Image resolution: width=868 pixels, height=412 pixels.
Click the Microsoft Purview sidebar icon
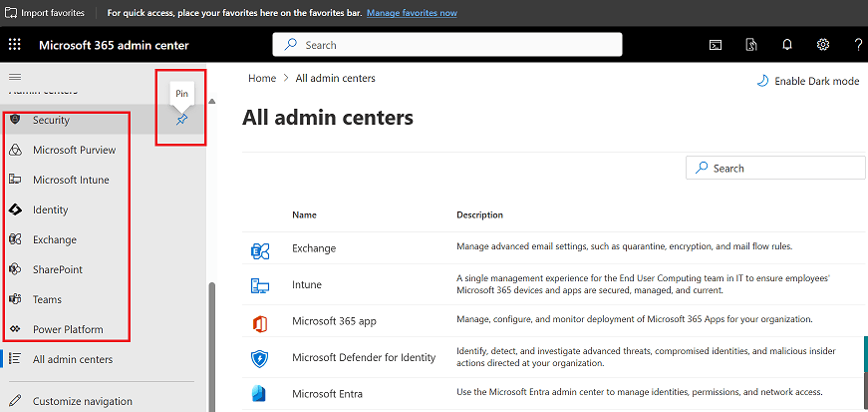tap(16, 150)
